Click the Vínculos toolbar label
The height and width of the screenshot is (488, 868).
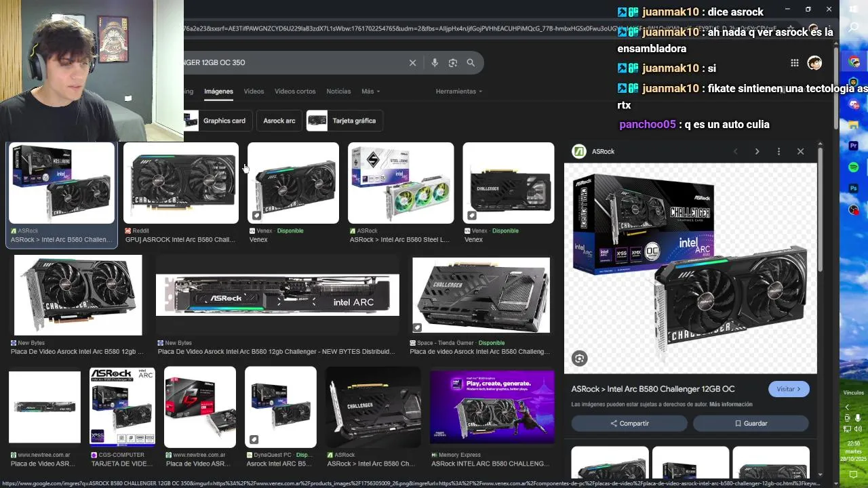[x=854, y=393]
